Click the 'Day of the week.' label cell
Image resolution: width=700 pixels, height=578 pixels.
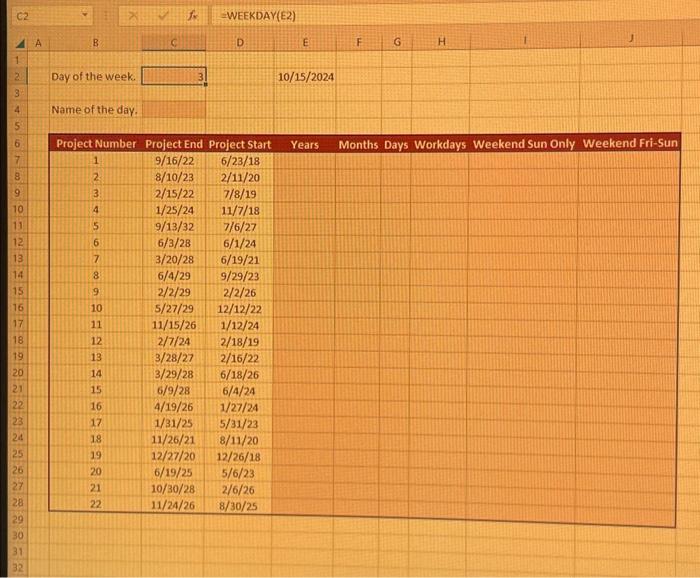pos(93,76)
